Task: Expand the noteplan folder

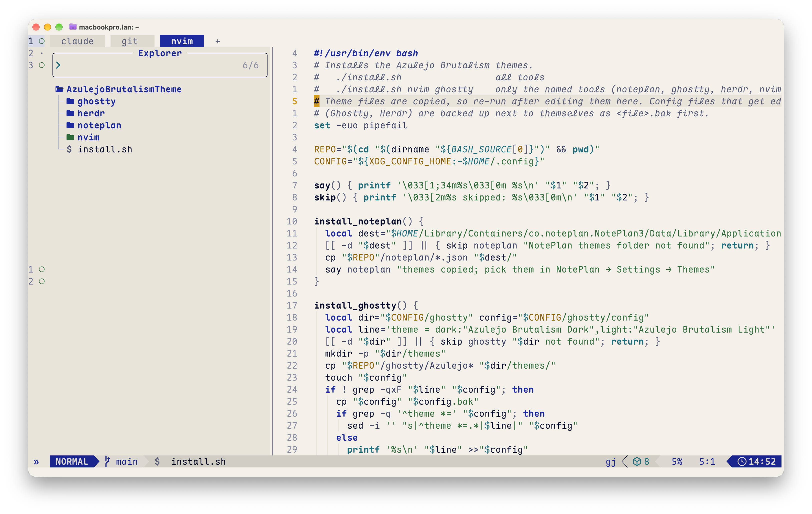Action: [99, 125]
